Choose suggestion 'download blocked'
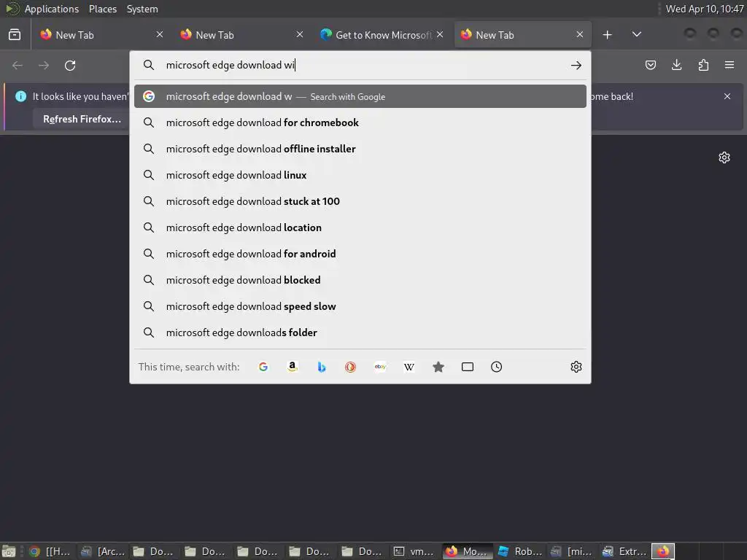Screen dimensions: 747x560 point(360,280)
